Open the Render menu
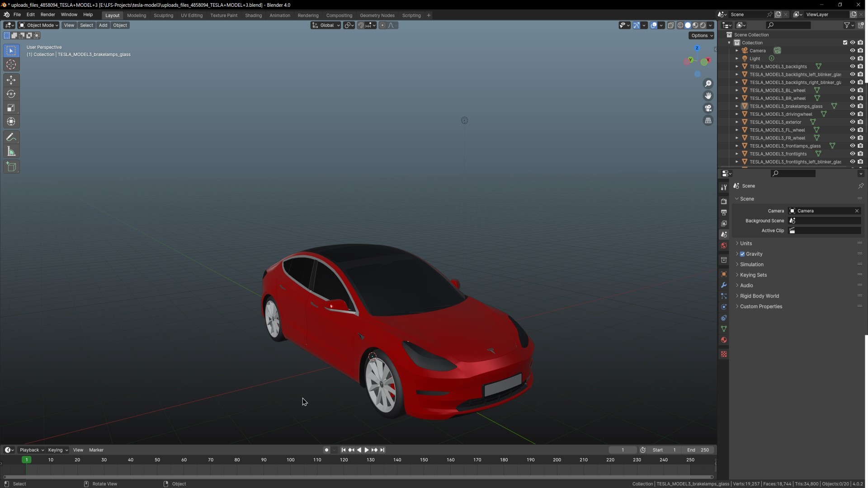 [47, 14]
